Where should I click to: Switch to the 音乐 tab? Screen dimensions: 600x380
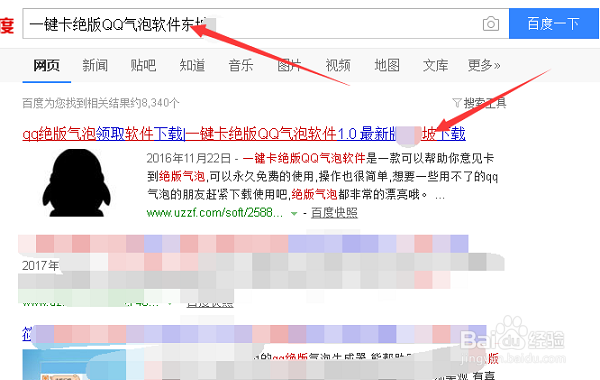point(241,65)
